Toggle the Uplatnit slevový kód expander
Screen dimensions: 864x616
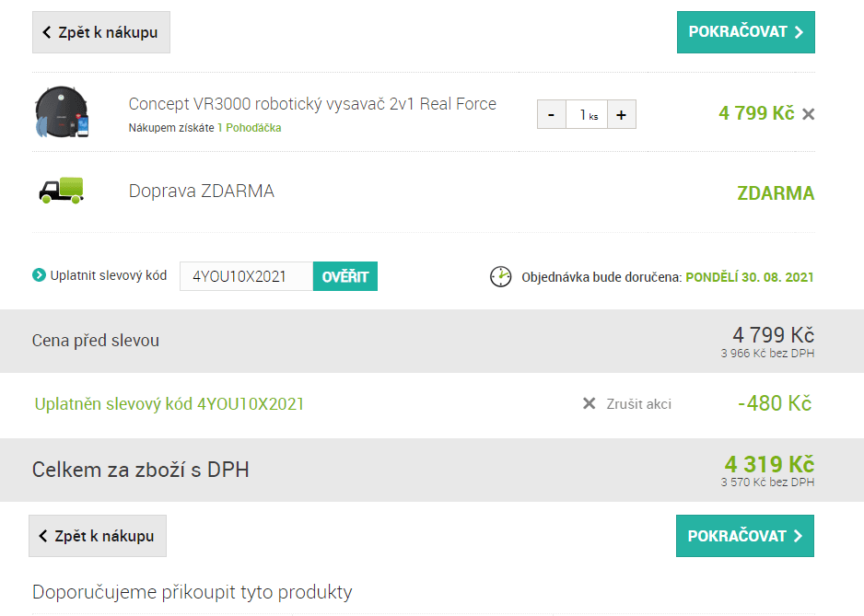tap(109, 275)
